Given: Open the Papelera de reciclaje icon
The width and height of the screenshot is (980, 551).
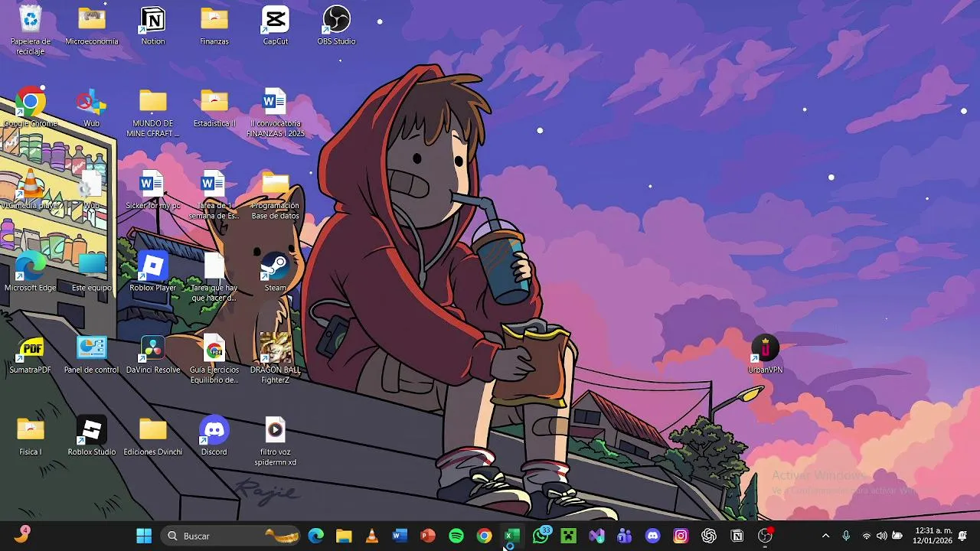Looking at the screenshot, I should pyautogui.click(x=31, y=29).
